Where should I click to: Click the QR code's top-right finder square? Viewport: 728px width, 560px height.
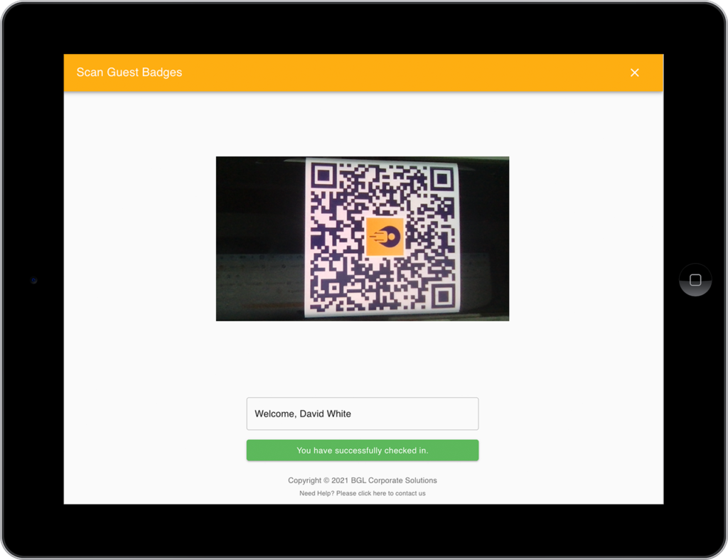tap(441, 178)
